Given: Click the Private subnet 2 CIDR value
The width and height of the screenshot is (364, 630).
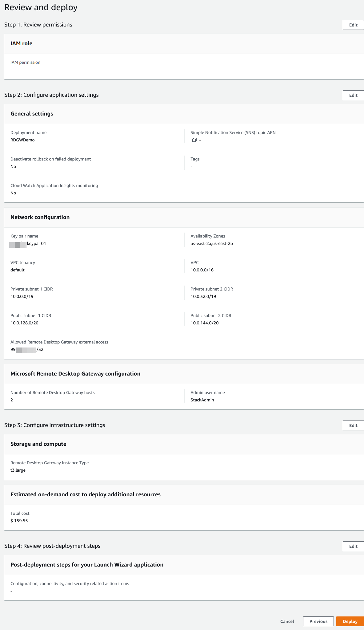Looking at the screenshot, I should click(203, 296).
